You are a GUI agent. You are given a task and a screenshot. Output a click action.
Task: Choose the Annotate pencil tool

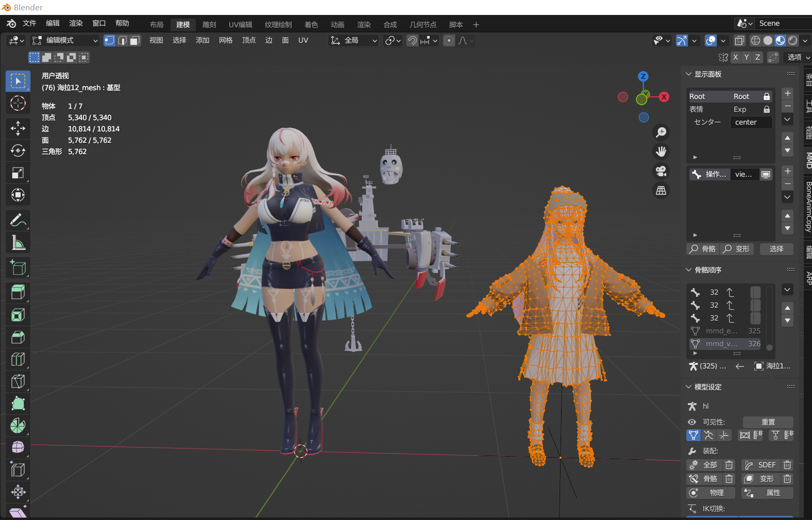coord(18,220)
